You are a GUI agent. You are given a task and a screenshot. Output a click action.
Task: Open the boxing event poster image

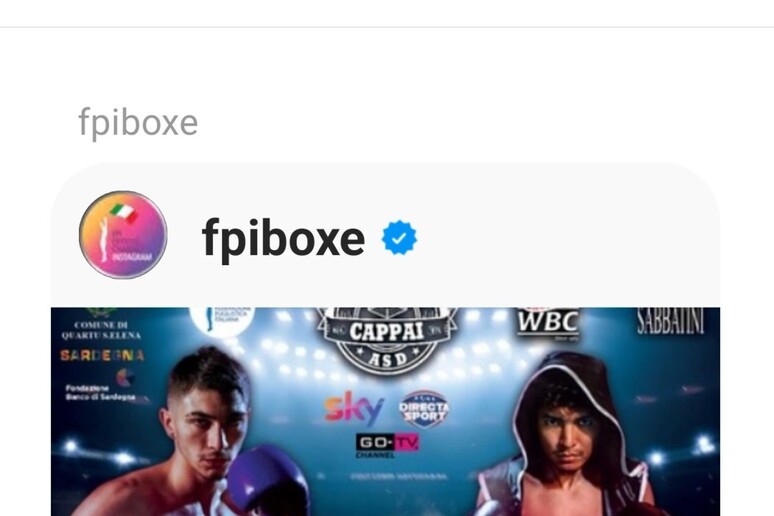(386, 412)
